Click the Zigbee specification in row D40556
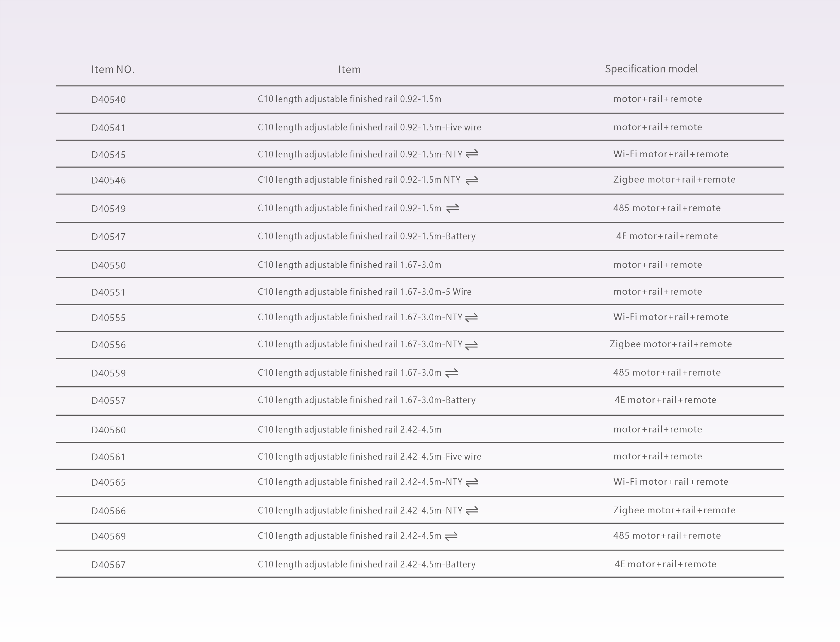 pos(671,344)
